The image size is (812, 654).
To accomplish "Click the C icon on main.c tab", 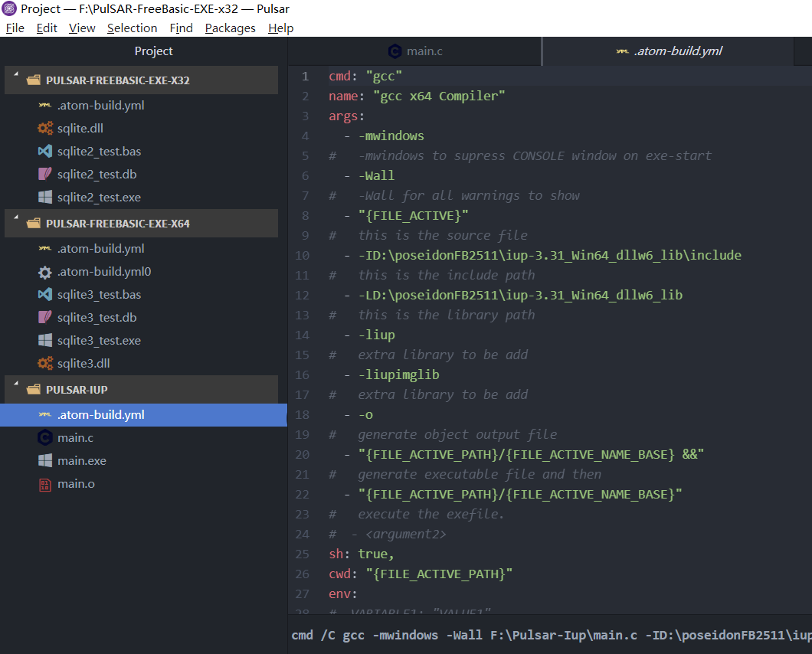I will (x=395, y=51).
